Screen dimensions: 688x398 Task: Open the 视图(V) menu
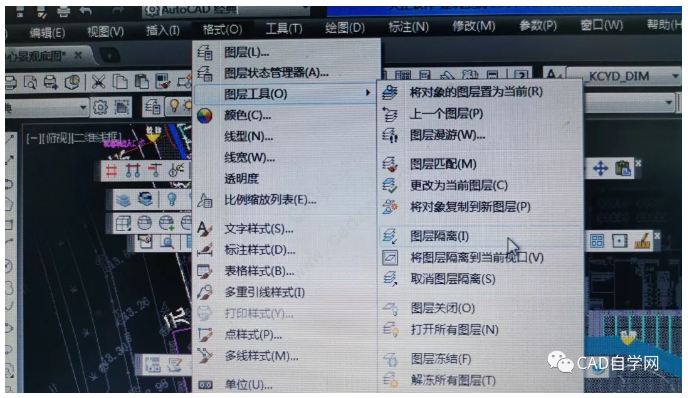[105, 31]
